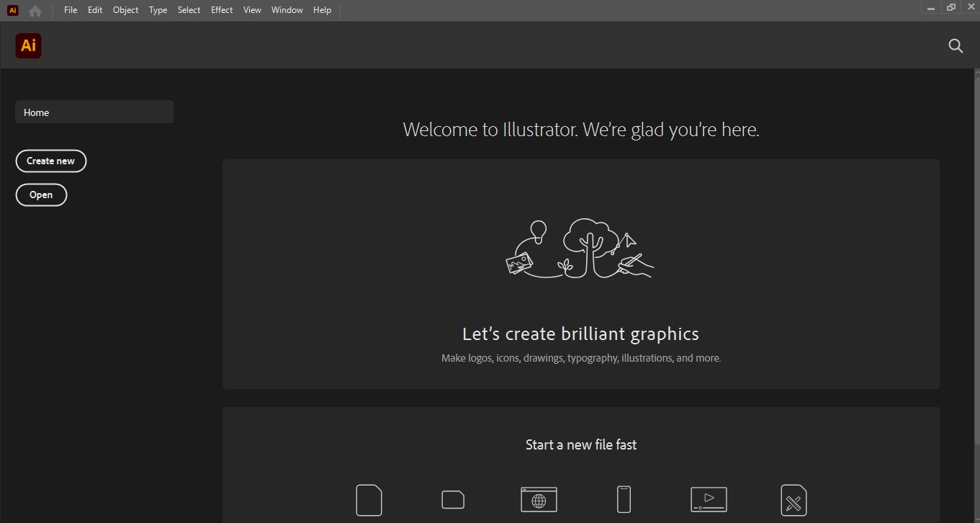Select the Home tab in sidebar

tap(94, 112)
